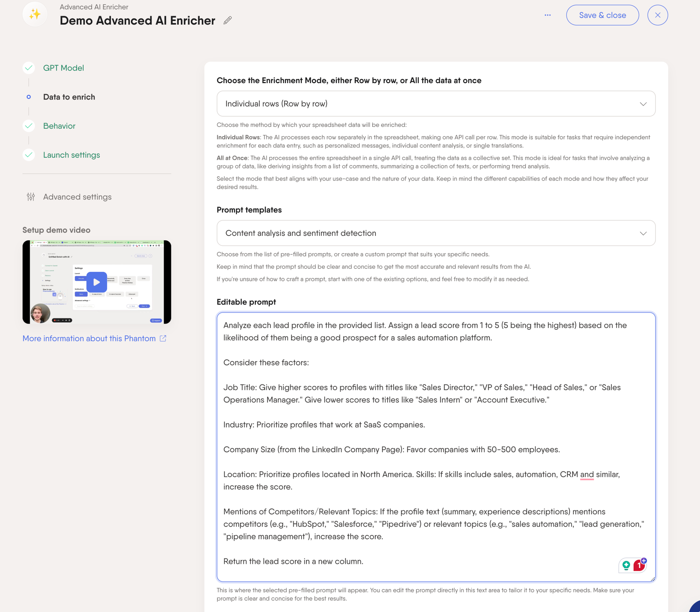Click the Launch settings green checkmark icon

[x=29, y=155]
